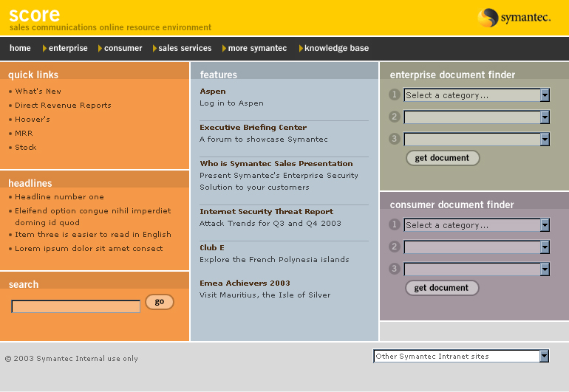Open Internet Security Threat Report

[266, 211]
